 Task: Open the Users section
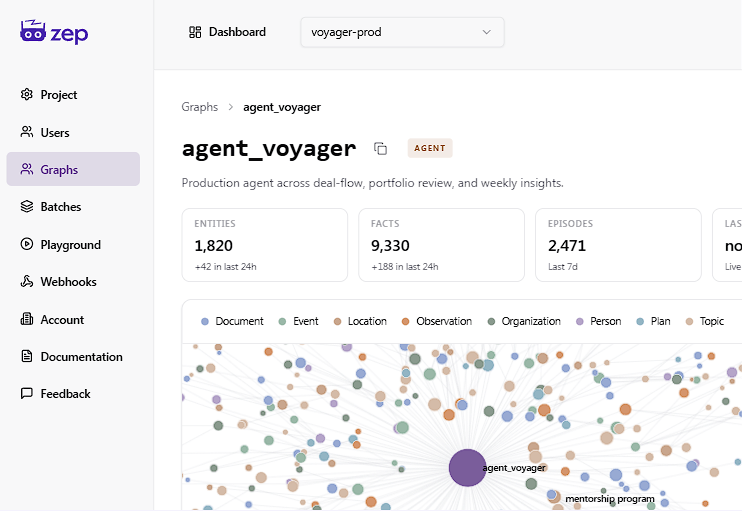tap(73, 132)
